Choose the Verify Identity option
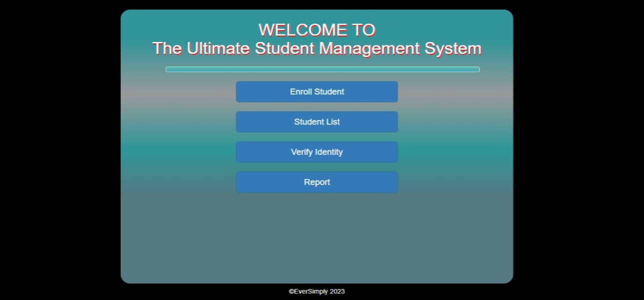 tap(317, 152)
